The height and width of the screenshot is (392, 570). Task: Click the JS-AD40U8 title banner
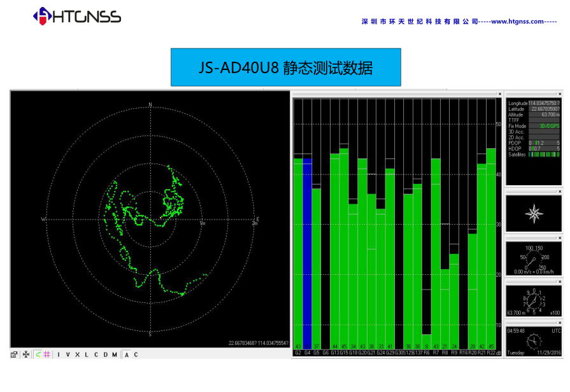(x=285, y=67)
